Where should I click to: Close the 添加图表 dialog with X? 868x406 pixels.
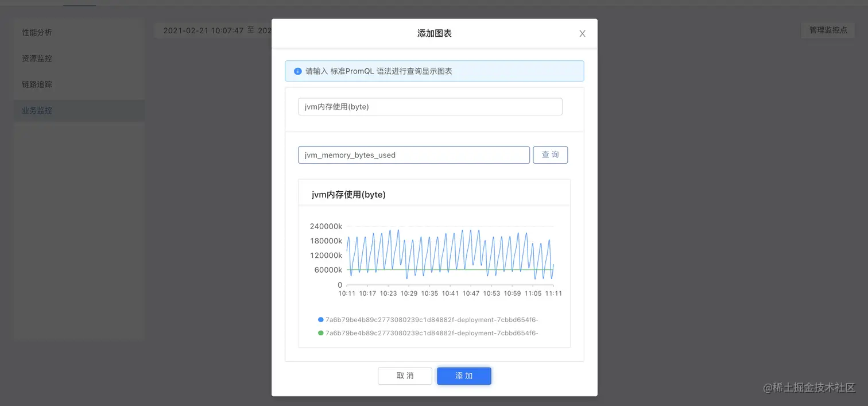click(x=582, y=33)
